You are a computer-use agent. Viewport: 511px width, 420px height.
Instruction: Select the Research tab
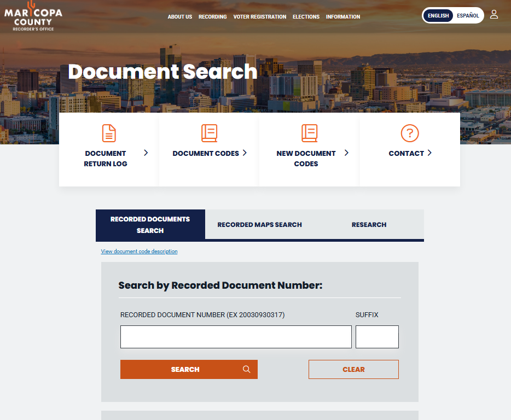(369, 225)
